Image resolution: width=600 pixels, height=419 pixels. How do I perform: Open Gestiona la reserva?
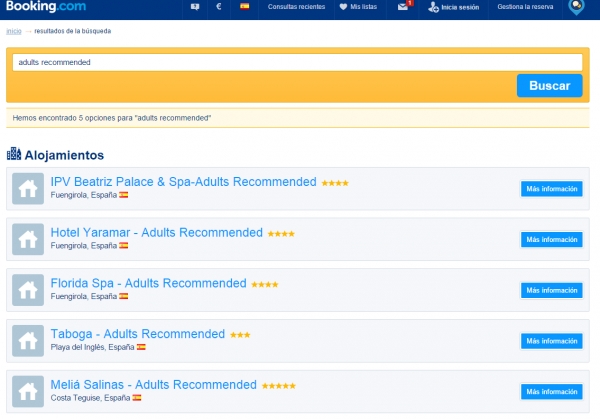527,7
